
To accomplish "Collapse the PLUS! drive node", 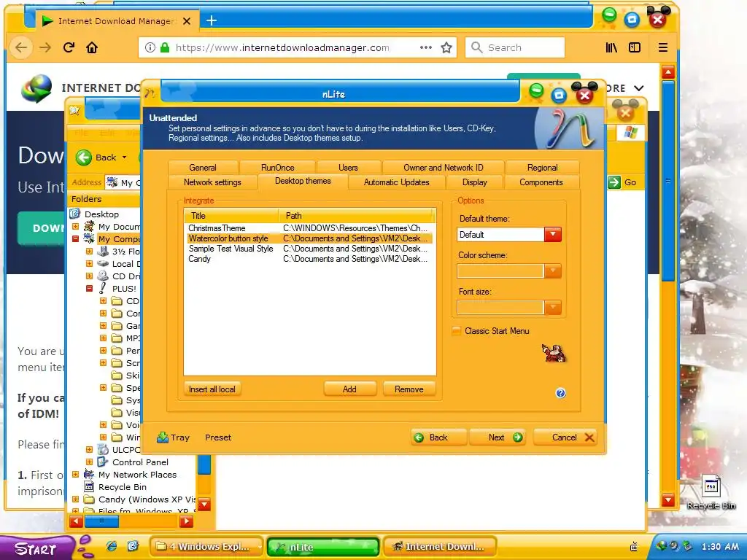I will point(89,288).
